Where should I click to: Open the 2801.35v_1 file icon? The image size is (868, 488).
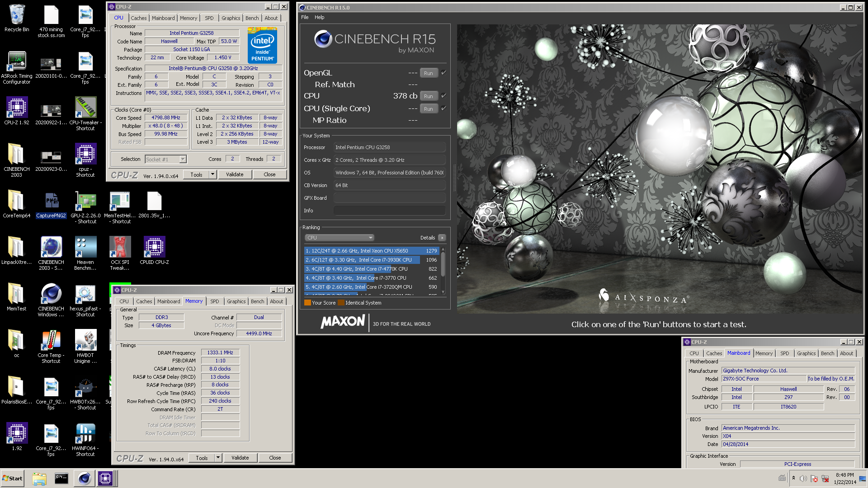pos(154,204)
